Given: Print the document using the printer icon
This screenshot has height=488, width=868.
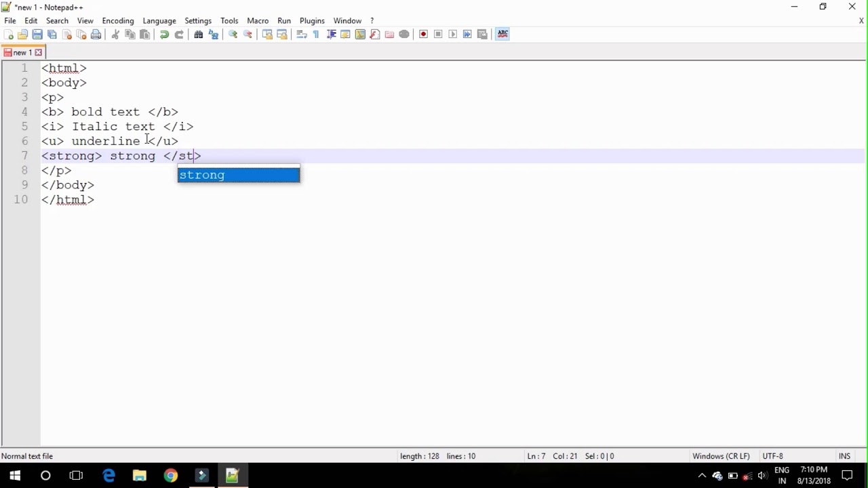Looking at the screenshot, I should click(96, 35).
